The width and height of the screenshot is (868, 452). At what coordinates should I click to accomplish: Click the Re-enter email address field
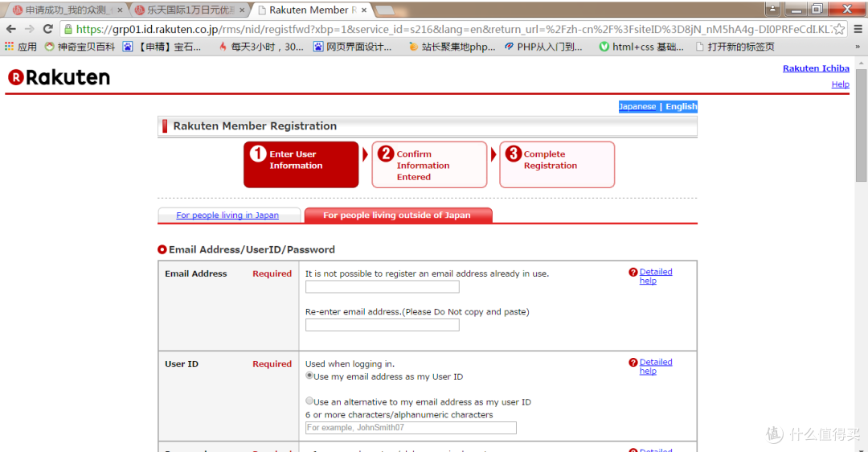tap(382, 325)
